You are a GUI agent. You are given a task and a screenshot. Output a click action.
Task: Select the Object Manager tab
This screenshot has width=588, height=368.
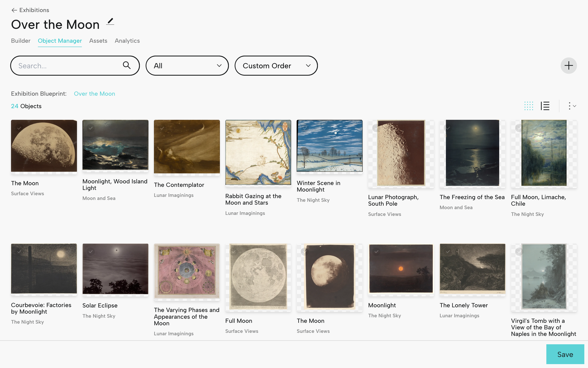tap(60, 41)
